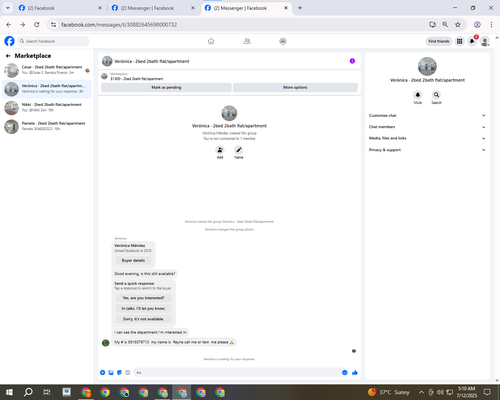Open the Facebook logo home link
The width and height of the screenshot is (500, 400).
coord(9,41)
